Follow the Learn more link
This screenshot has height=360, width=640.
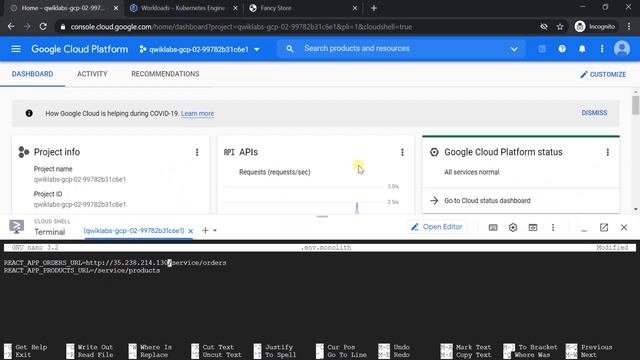tap(198, 113)
